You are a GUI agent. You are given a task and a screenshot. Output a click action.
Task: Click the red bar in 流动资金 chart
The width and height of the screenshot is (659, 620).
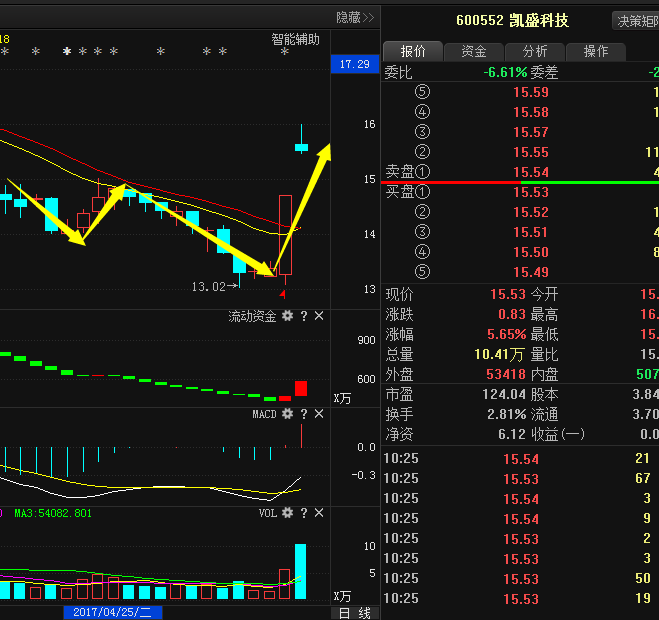[301, 388]
